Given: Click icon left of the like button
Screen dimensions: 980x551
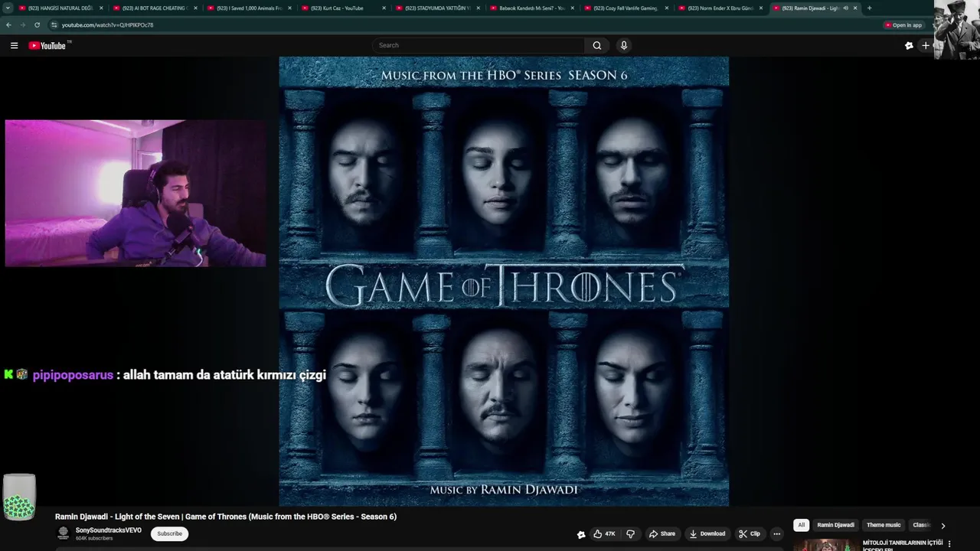Looking at the screenshot, I should pyautogui.click(x=581, y=534).
